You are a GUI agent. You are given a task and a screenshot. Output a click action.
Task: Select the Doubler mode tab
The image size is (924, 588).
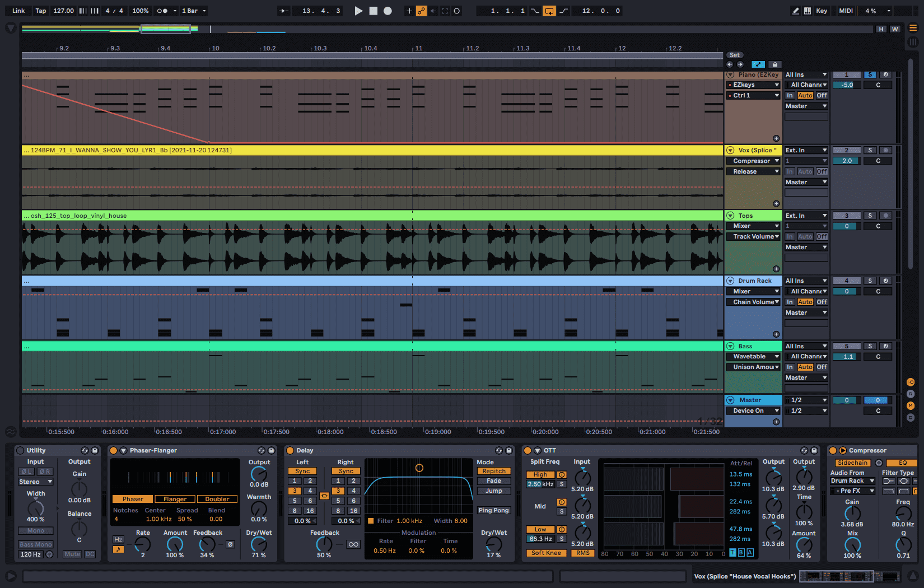pos(217,499)
